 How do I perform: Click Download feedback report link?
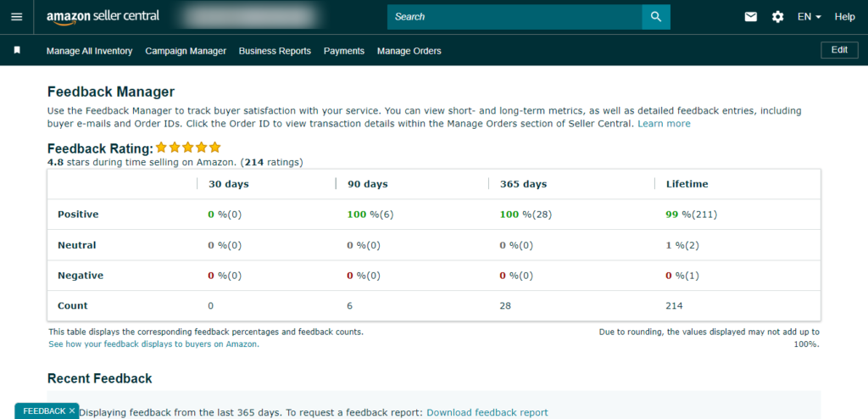point(487,412)
